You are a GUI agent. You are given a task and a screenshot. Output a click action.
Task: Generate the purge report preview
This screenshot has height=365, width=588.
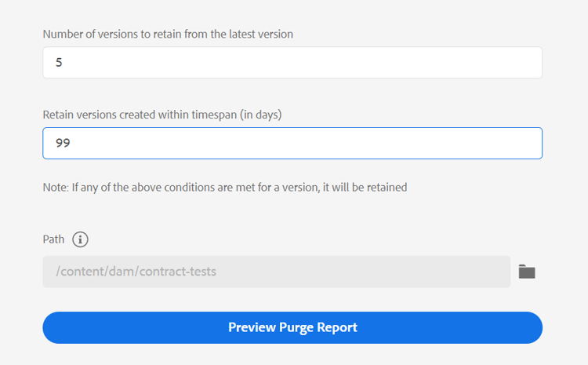[292, 327]
